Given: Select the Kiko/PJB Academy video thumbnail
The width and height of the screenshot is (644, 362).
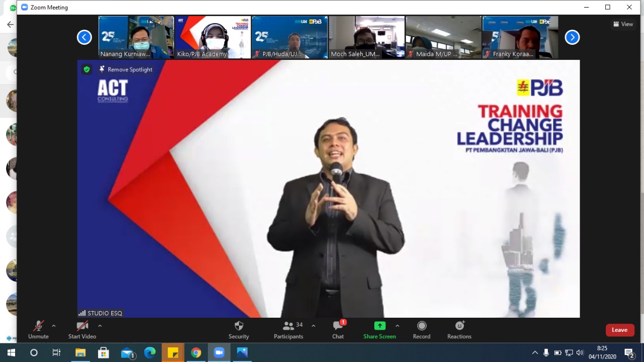Looking at the screenshot, I should click(x=213, y=37).
